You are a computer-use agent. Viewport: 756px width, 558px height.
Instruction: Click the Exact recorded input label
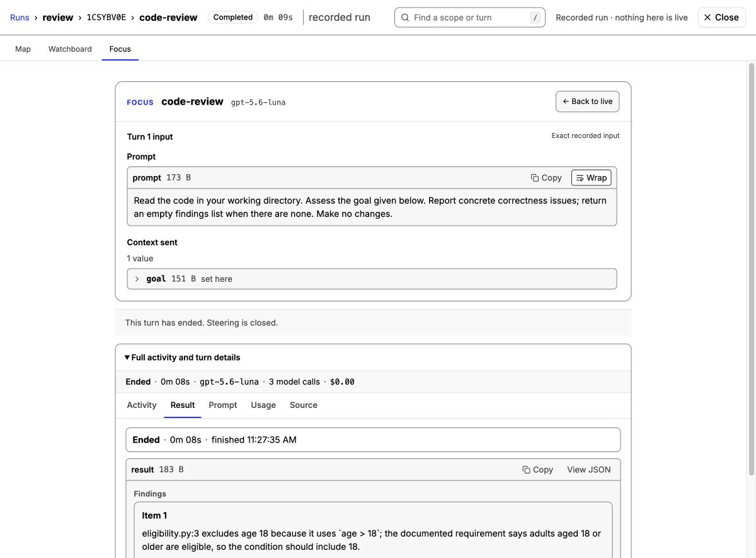coord(585,136)
